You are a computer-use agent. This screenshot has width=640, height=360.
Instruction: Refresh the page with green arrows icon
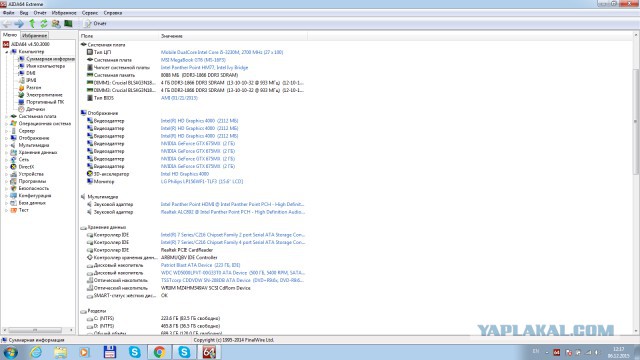point(44,24)
